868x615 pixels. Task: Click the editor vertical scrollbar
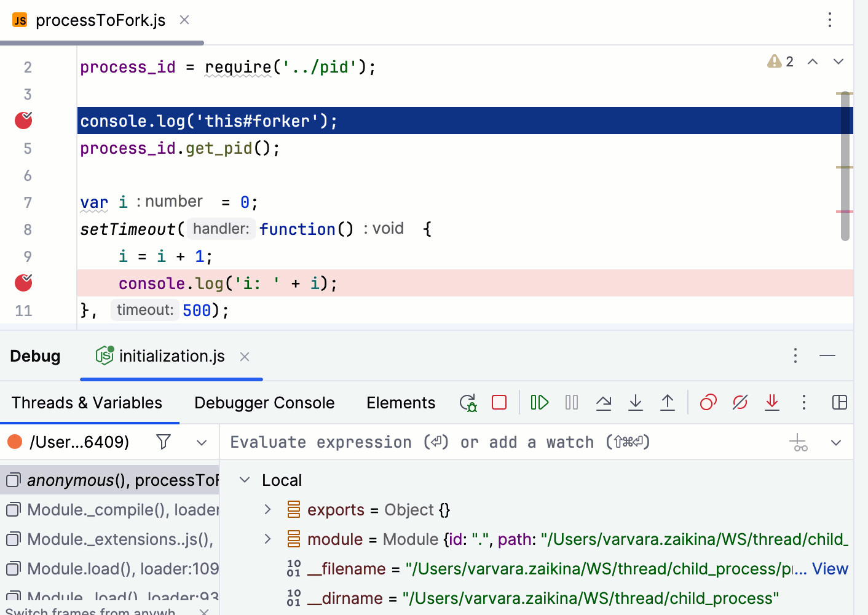[x=845, y=166]
